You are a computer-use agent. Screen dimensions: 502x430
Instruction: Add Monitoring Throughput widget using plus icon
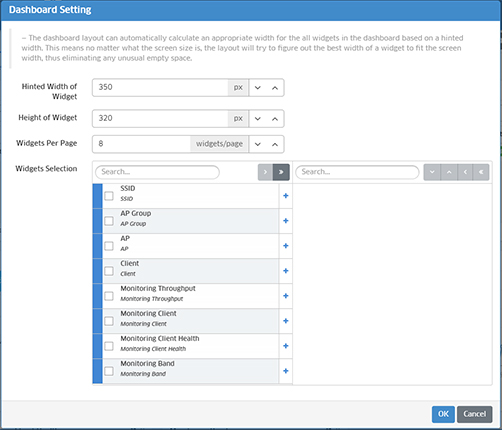click(x=286, y=296)
